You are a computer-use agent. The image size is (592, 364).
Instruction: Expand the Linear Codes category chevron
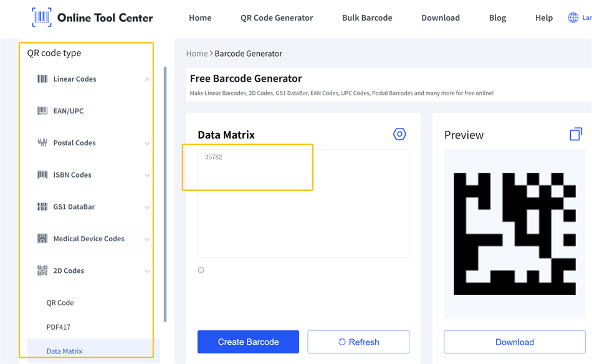click(148, 79)
